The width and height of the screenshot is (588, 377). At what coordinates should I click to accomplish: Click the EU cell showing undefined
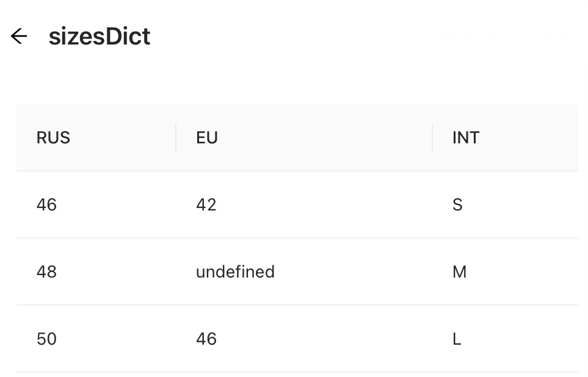(x=235, y=272)
